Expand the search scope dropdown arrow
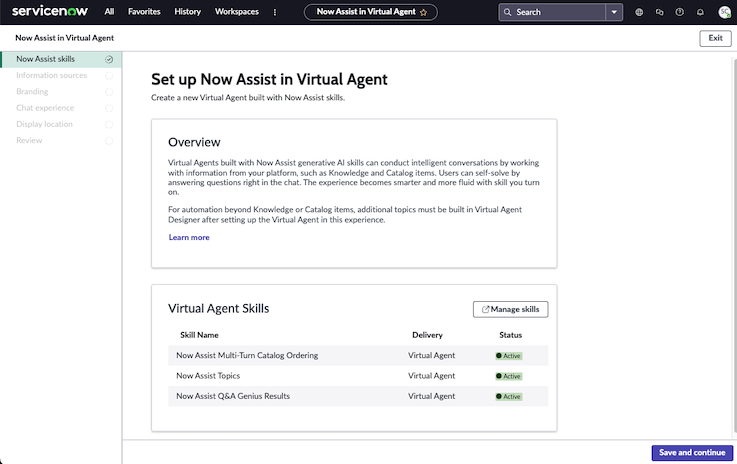This screenshot has width=737, height=464. click(x=614, y=12)
